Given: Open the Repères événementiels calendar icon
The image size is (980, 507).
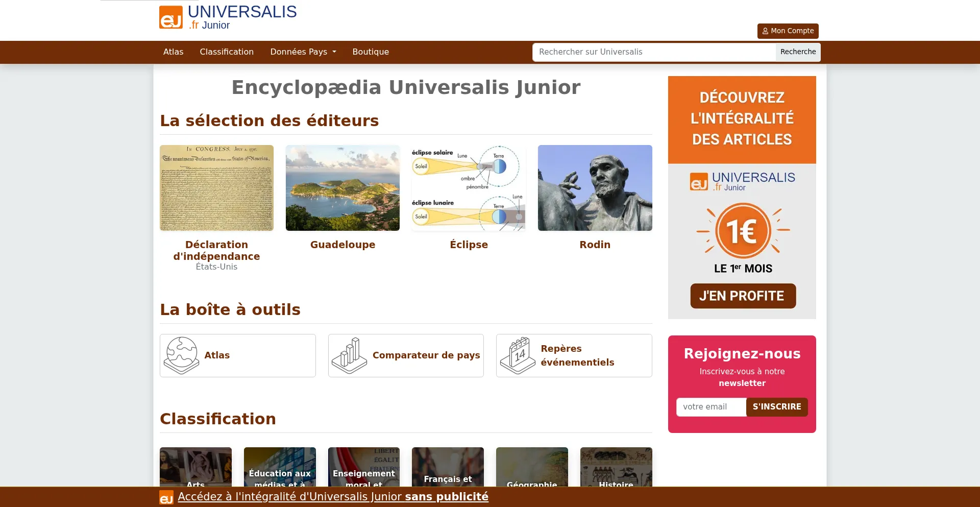Looking at the screenshot, I should click(x=518, y=355).
